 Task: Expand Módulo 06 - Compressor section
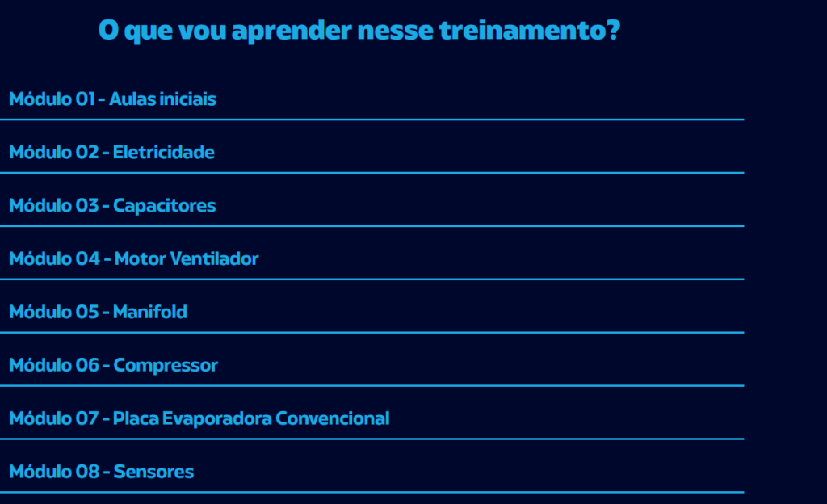(x=372, y=365)
